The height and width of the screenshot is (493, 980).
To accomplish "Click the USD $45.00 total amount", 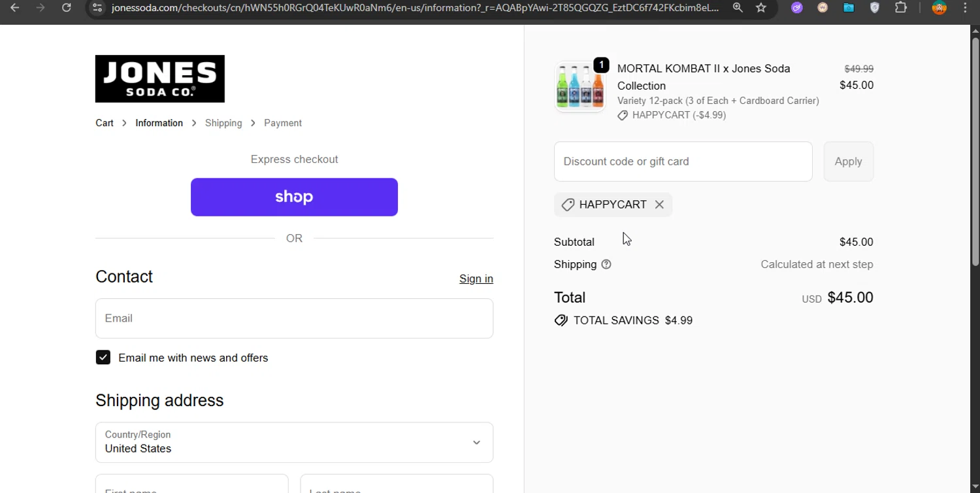I will 838,297.
